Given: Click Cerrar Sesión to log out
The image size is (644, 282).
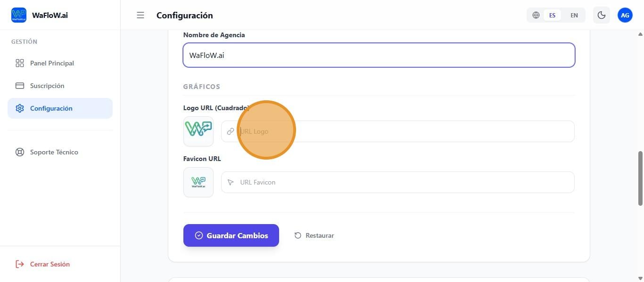Looking at the screenshot, I should point(50,264).
